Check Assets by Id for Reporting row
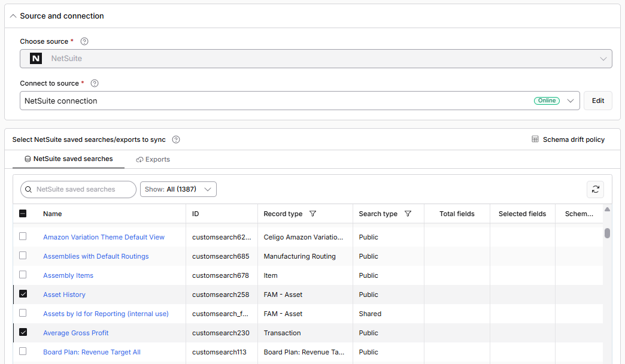This screenshot has width=625, height=364. tap(23, 313)
